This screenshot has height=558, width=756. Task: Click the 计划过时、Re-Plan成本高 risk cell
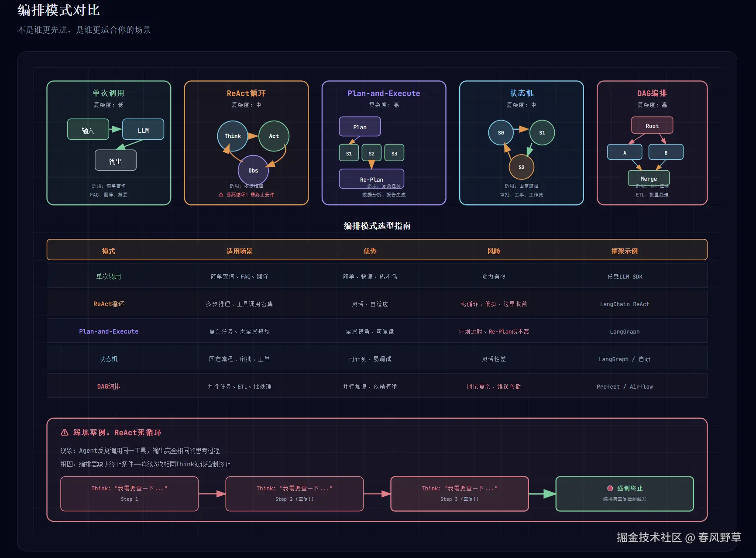tap(494, 331)
